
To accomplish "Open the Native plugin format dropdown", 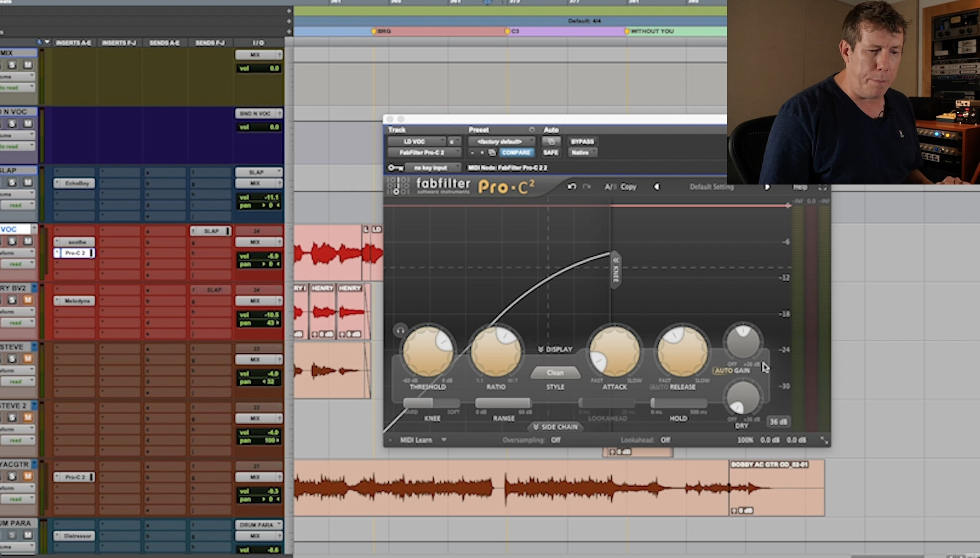I will point(582,152).
